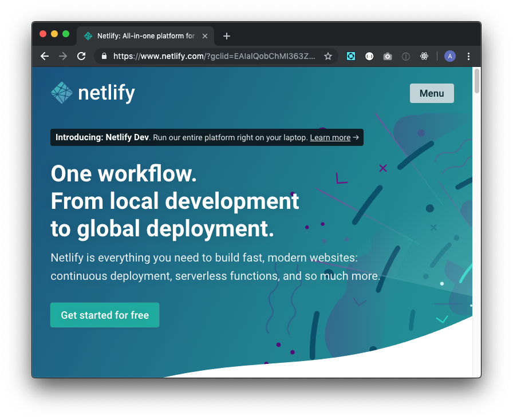Open the white round extension icon
513x420 pixels.
coord(369,56)
